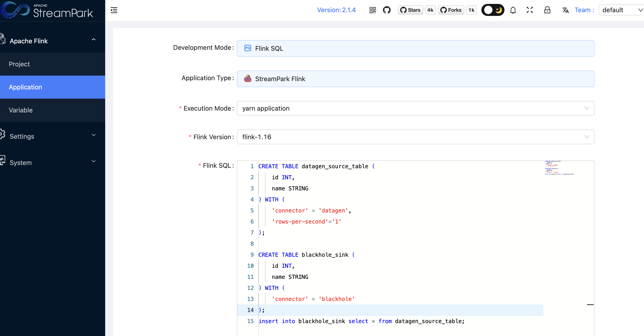Click line 9 CREATE TABLE blackhole_sink
This screenshot has height=336, width=644.
pyautogui.click(x=307, y=255)
